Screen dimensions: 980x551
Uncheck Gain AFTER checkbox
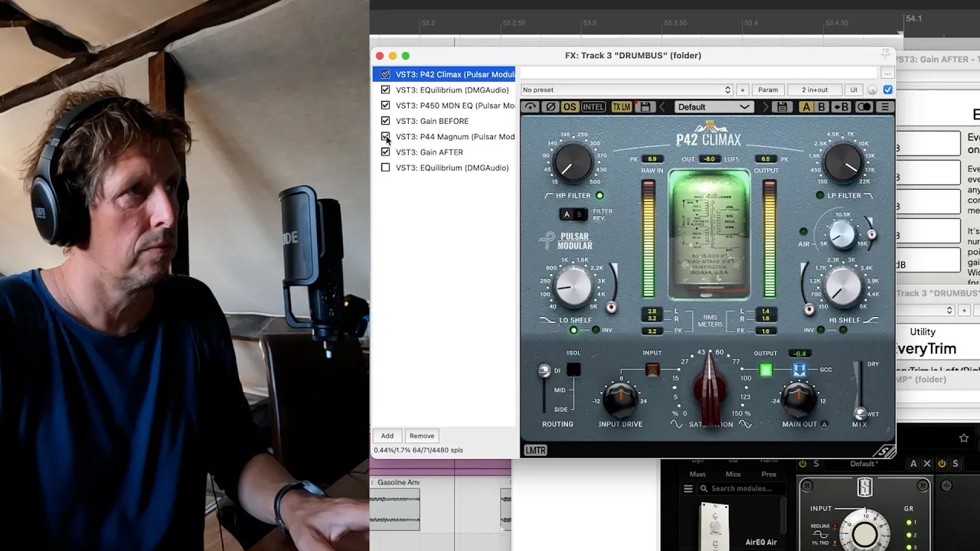(385, 152)
